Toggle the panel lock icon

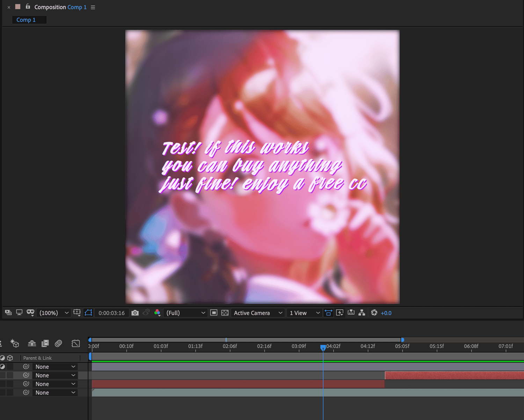tap(28, 7)
